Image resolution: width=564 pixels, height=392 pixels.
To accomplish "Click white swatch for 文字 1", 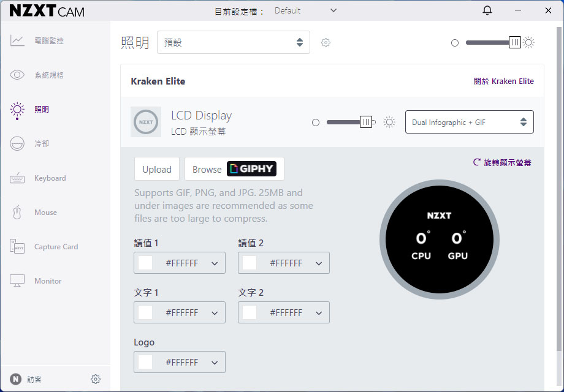I will click(145, 312).
